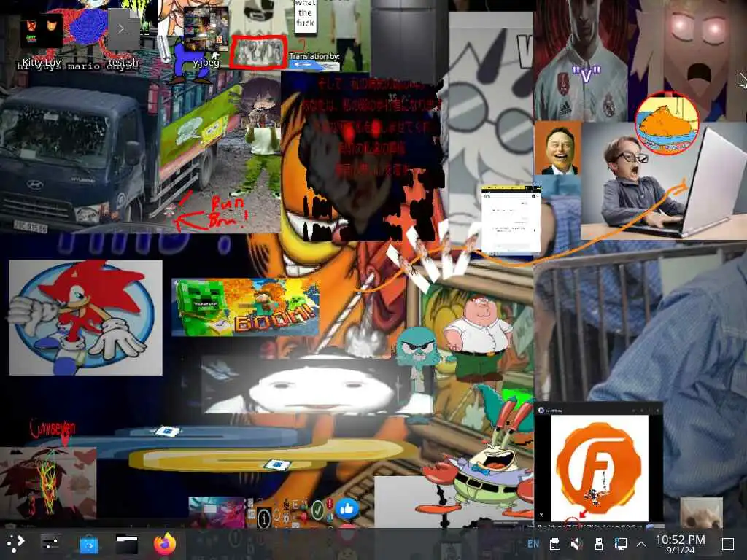Open the file manager taskbar icon
Screen dimensions: 747x560
coord(127,544)
